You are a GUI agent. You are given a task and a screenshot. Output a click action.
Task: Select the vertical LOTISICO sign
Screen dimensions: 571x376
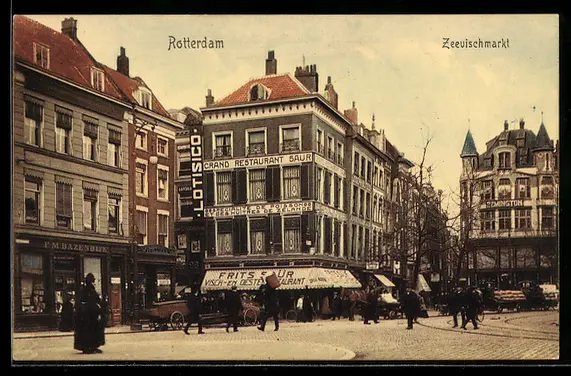(197, 173)
